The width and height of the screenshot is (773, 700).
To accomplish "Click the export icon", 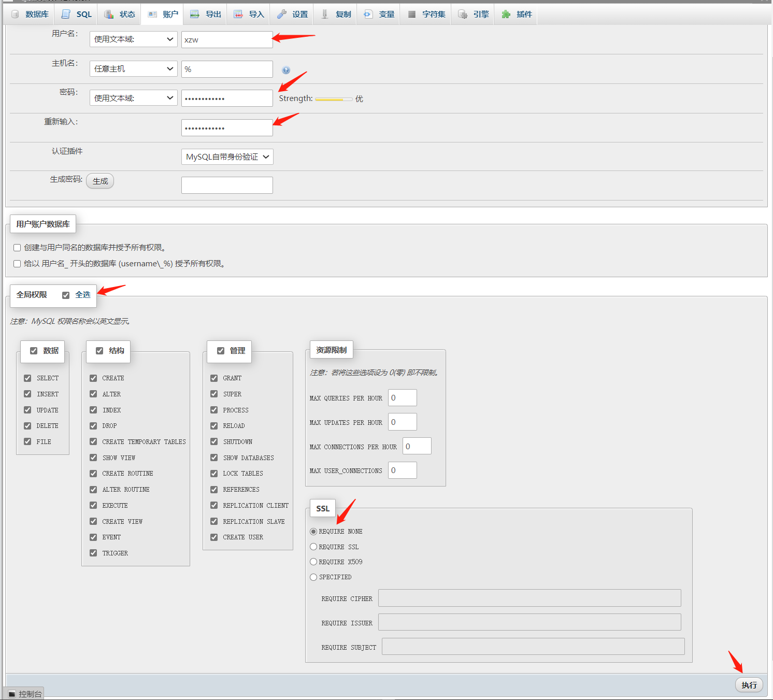I will click(x=195, y=15).
